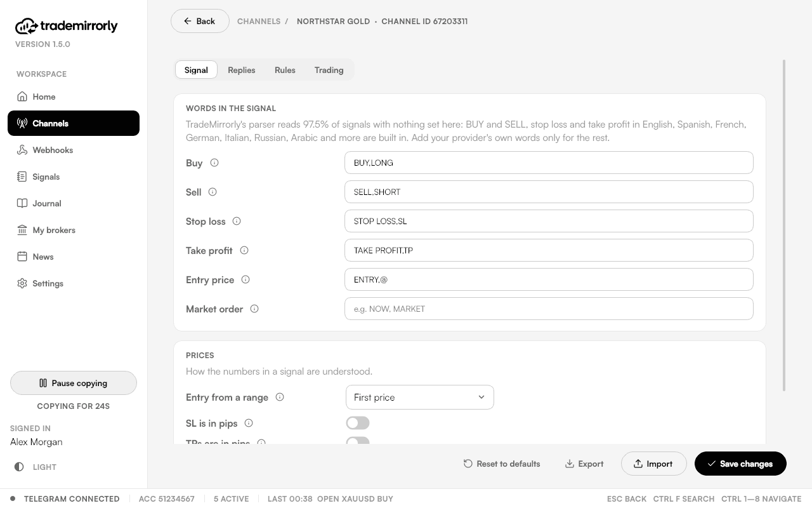Click Pause copying button
Viewport: 812px width, 508px height.
(74, 383)
